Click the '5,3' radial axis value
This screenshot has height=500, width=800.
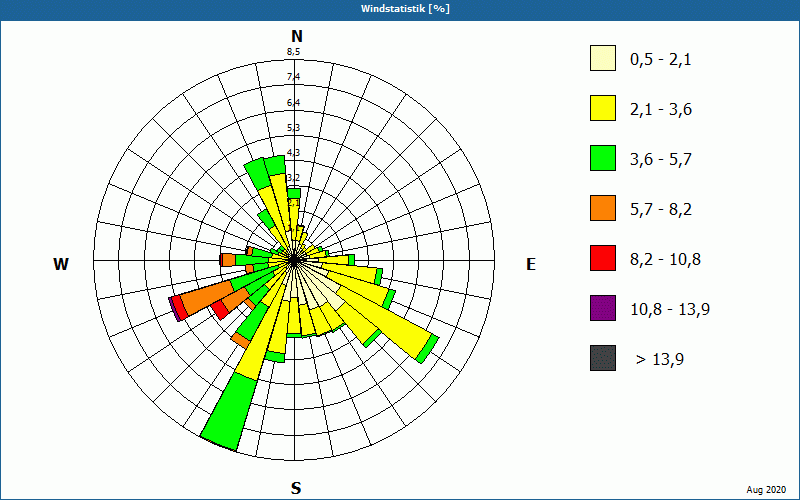293,128
